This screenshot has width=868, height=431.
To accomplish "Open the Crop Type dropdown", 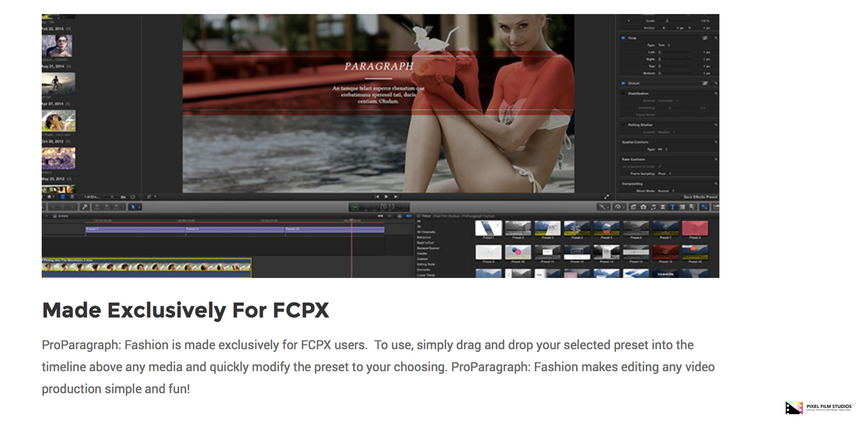I will coord(664,45).
